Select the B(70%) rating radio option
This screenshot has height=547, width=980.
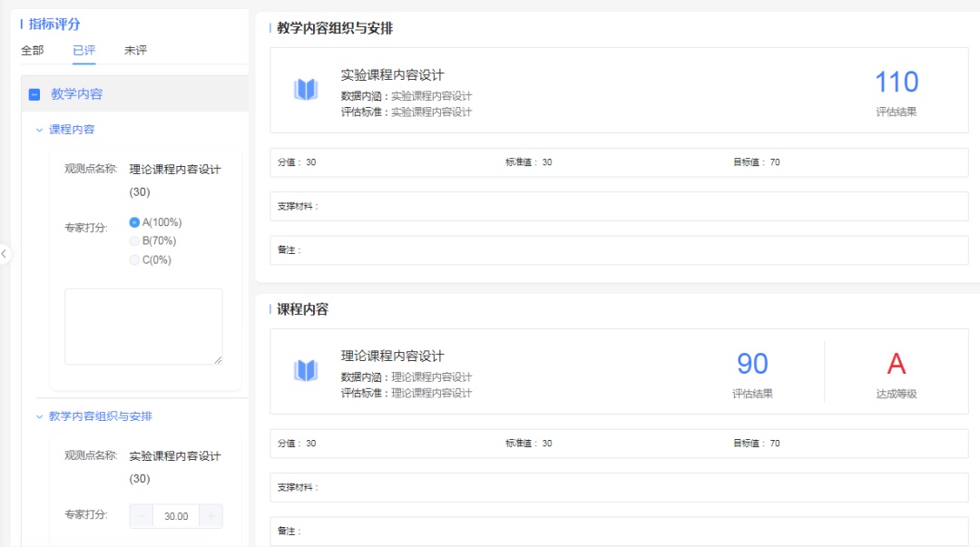pos(135,241)
